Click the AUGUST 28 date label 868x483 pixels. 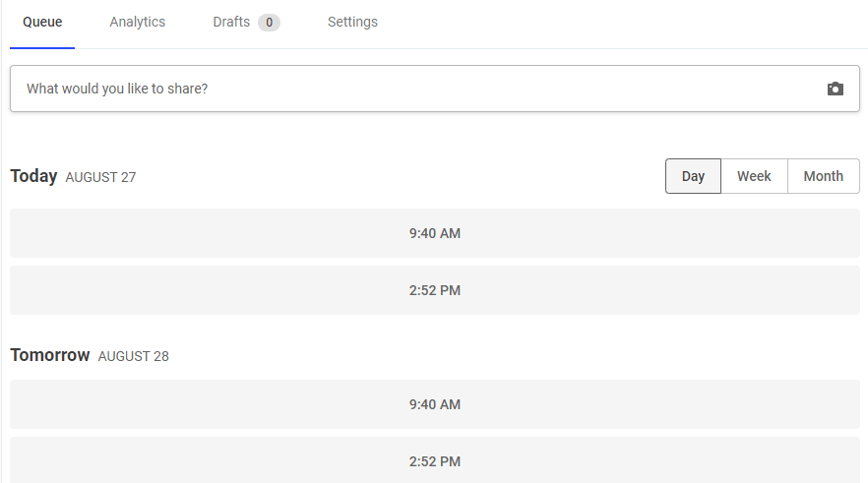(134, 356)
